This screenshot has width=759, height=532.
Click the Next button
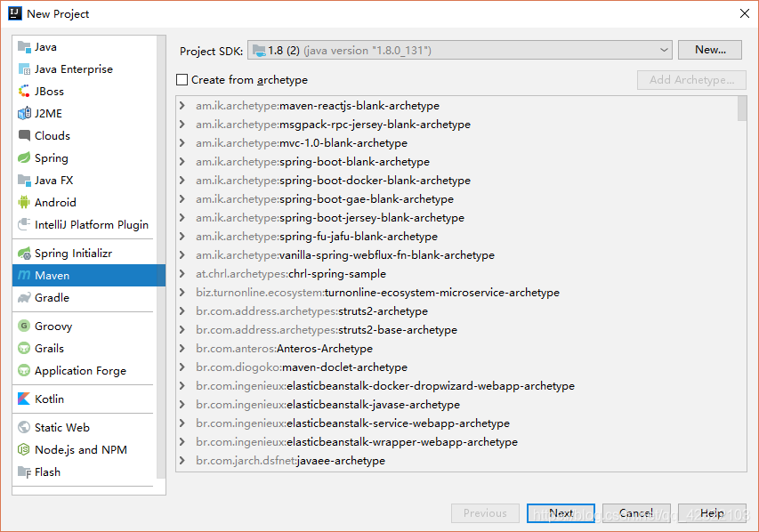coord(561,513)
